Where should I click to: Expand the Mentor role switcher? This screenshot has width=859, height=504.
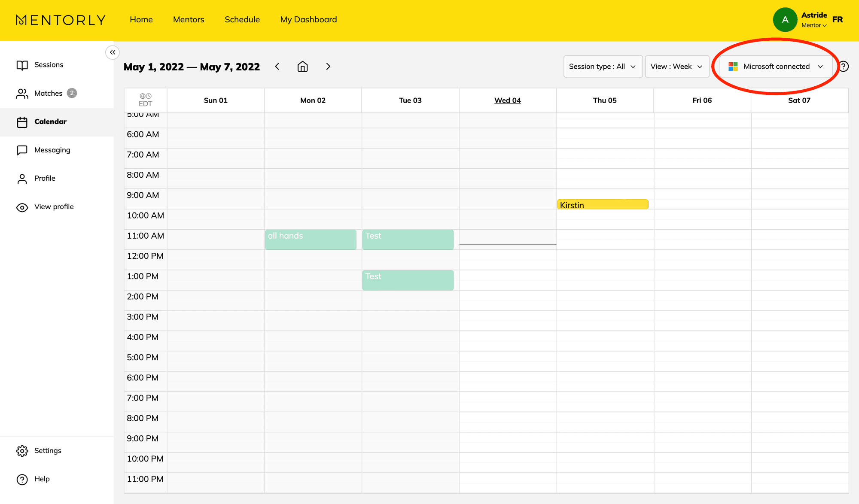pyautogui.click(x=813, y=25)
